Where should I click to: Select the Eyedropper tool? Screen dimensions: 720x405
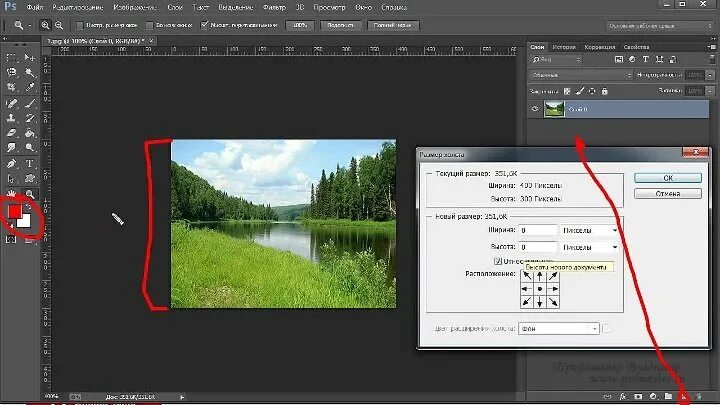point(30,87)
